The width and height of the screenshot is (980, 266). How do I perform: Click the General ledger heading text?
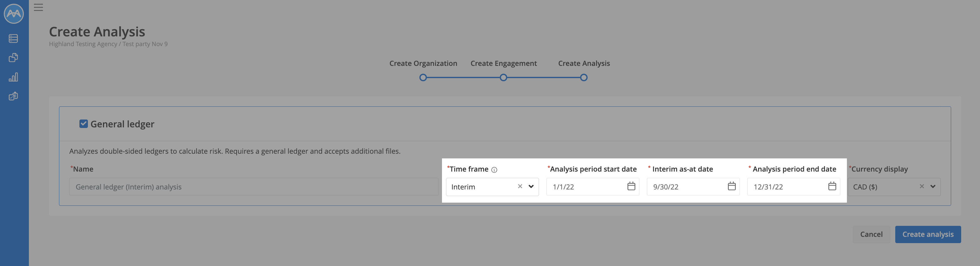122,124
